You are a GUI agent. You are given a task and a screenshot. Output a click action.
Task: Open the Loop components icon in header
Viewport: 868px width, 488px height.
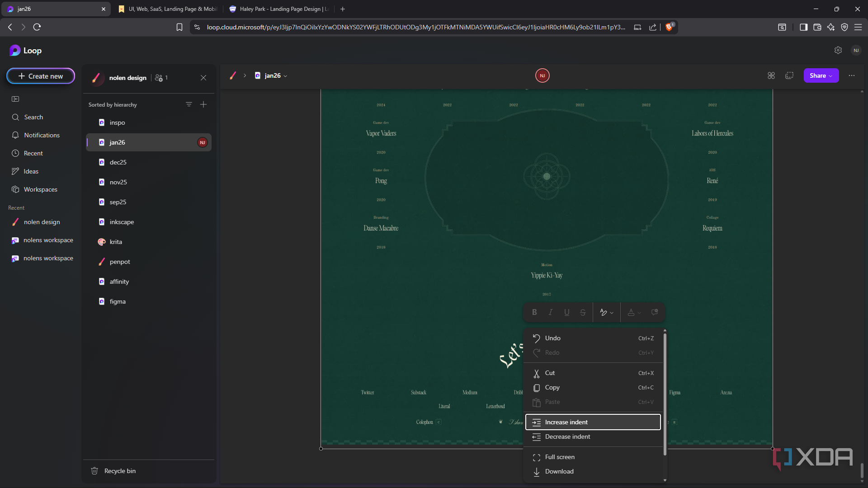click(771, 75)
